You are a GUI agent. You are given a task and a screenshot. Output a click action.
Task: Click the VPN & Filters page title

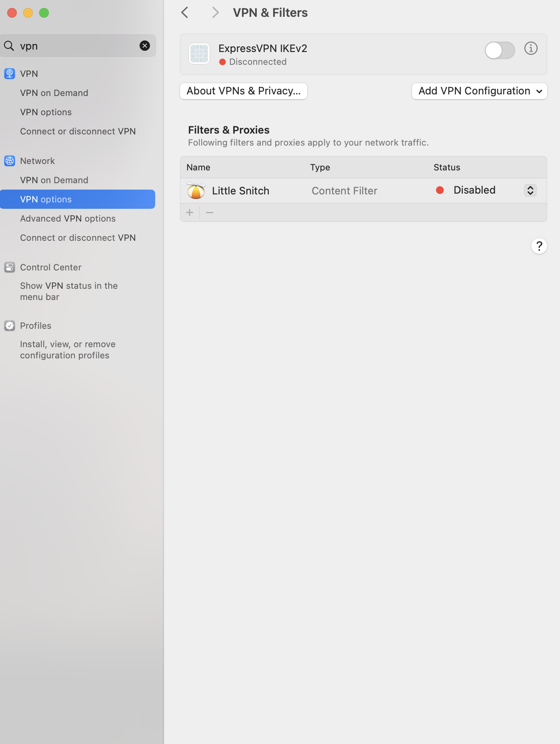click(x=270, y=12)
